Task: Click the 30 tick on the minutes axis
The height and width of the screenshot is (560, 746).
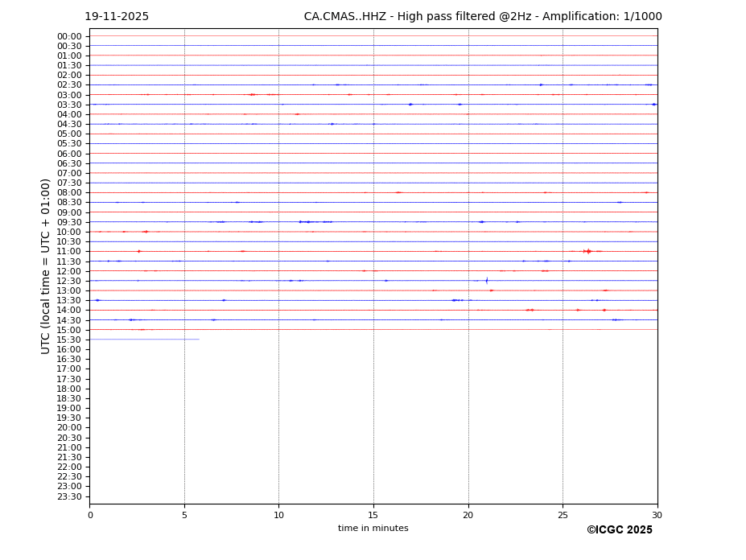Action: point(657,516)
